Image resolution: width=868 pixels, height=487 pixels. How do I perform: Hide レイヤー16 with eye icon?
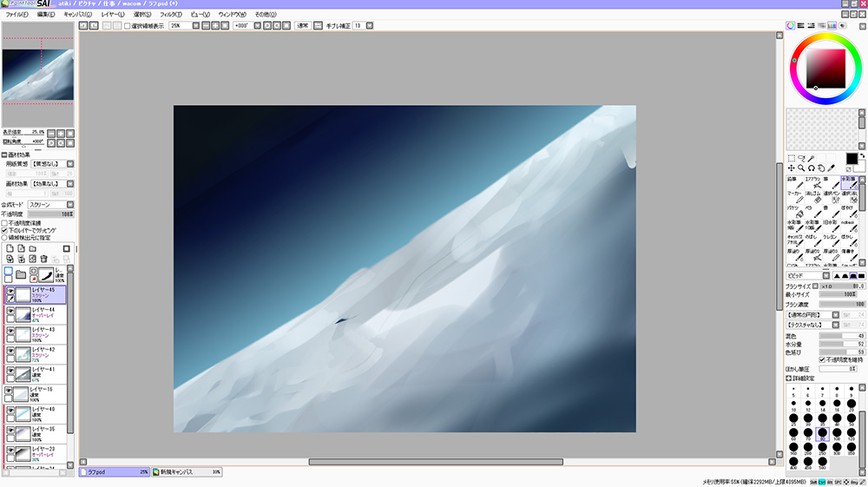[x=9, y=390]
